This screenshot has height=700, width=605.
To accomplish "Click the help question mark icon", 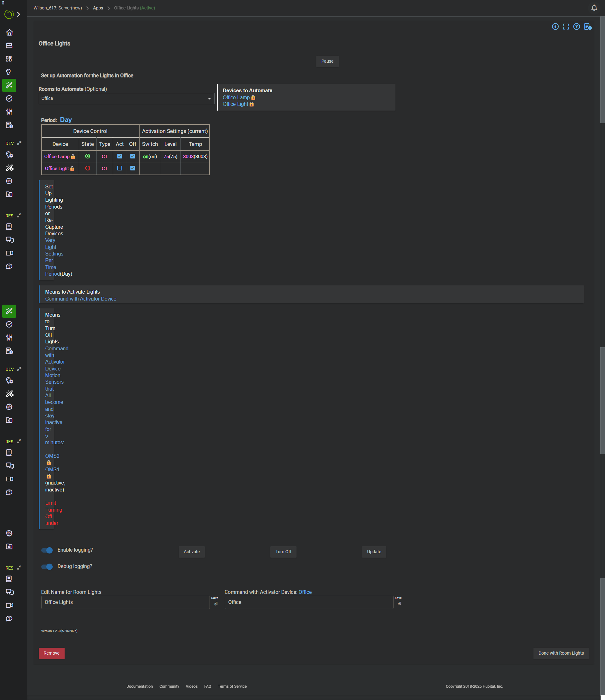I will click(x=577, y=27).
